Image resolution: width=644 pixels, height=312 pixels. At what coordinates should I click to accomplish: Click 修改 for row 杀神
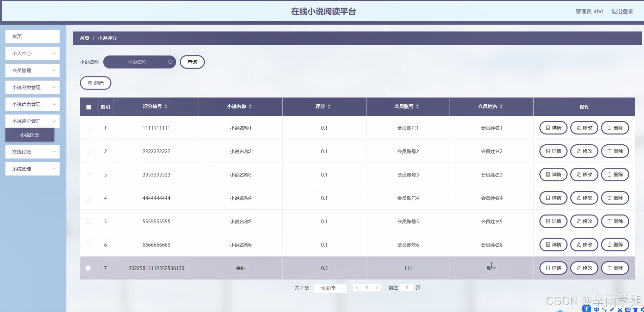coord(584,268)
